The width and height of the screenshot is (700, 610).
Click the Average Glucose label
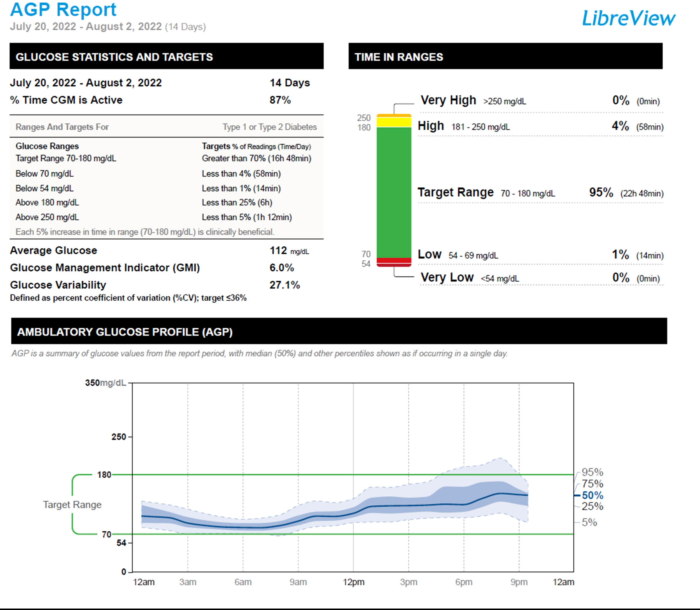point(53,250)
